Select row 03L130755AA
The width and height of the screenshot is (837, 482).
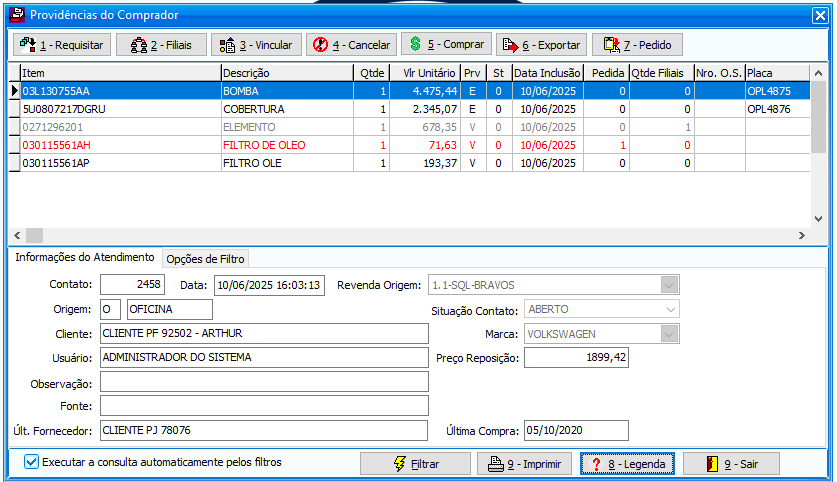click(x=409, y=91)
